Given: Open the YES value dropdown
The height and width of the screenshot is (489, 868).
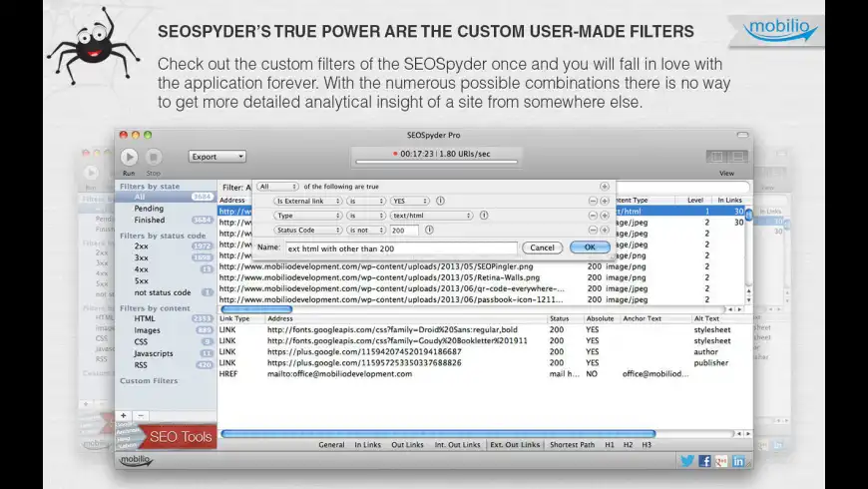Looking at the screenshot, I should pyautogui.click(x=410, y=201).
